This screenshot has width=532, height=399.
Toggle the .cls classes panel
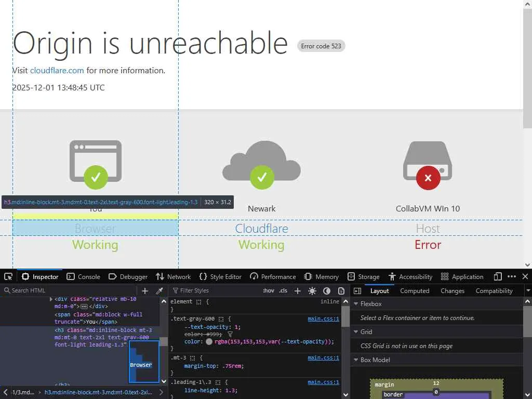pyautogui.click(x=283, y=291)
